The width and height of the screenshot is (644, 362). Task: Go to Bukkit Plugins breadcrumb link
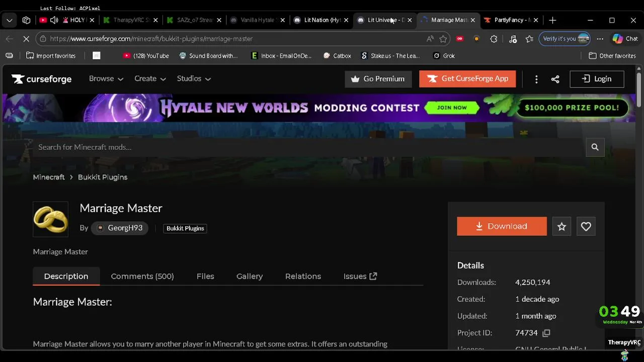tap(103, 177)
